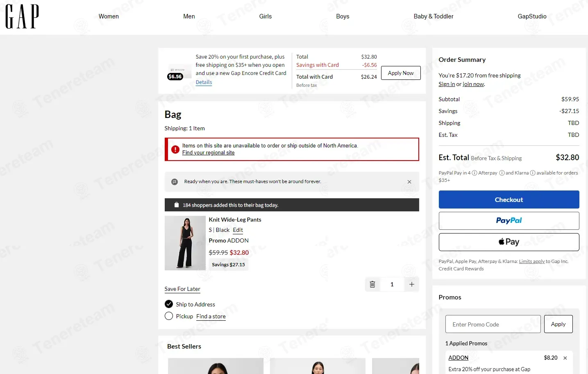Screen dimensions: 588x374
Task: Open the GapStudio menu
Action: pos(532,16)
